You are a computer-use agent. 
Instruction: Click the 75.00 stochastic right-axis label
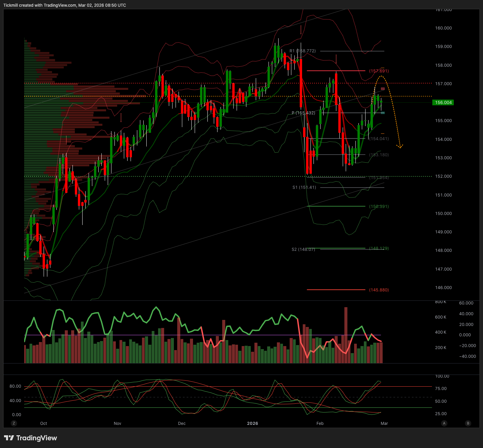[441, 389]
